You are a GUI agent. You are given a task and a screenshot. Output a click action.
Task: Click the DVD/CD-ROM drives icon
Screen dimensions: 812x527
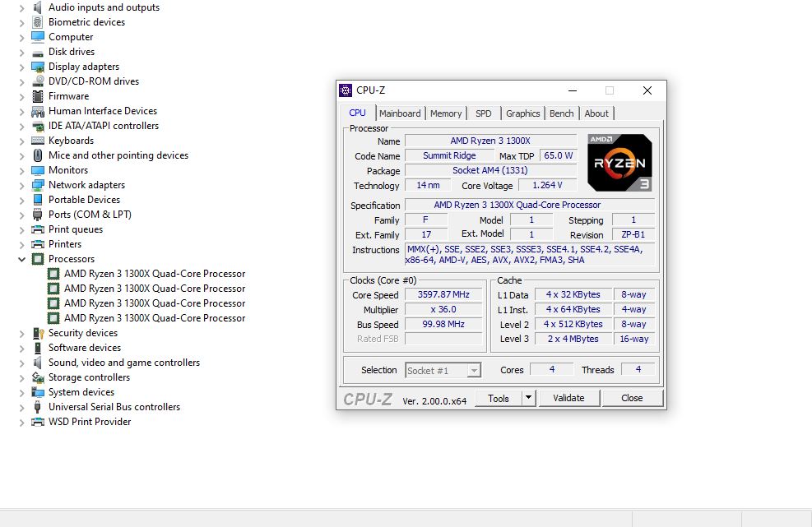38,81
